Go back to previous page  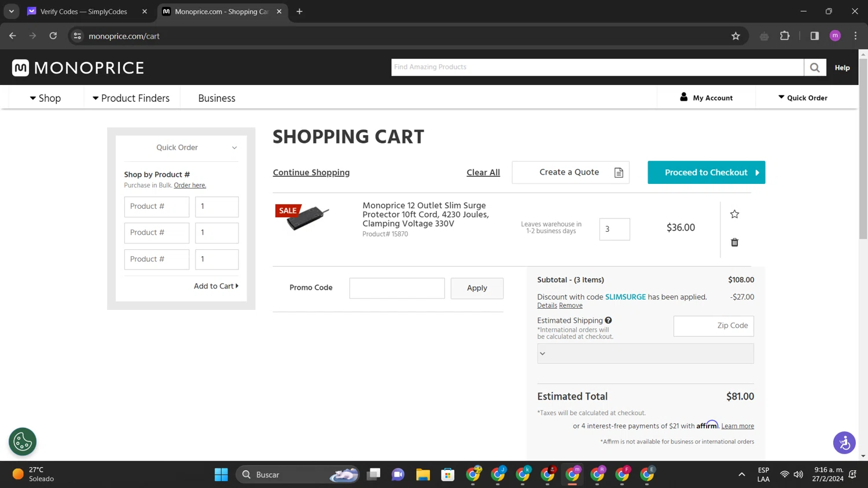[x=13, y=36]
